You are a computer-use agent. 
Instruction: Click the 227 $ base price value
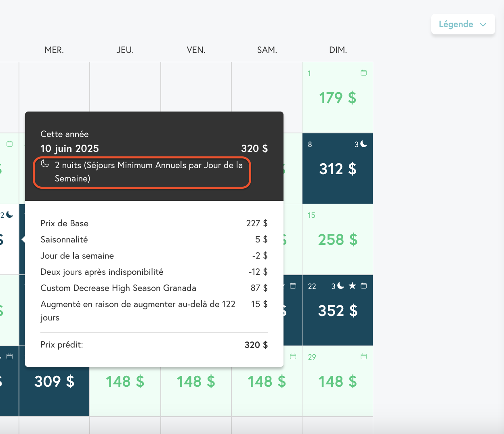click(257, 223)
